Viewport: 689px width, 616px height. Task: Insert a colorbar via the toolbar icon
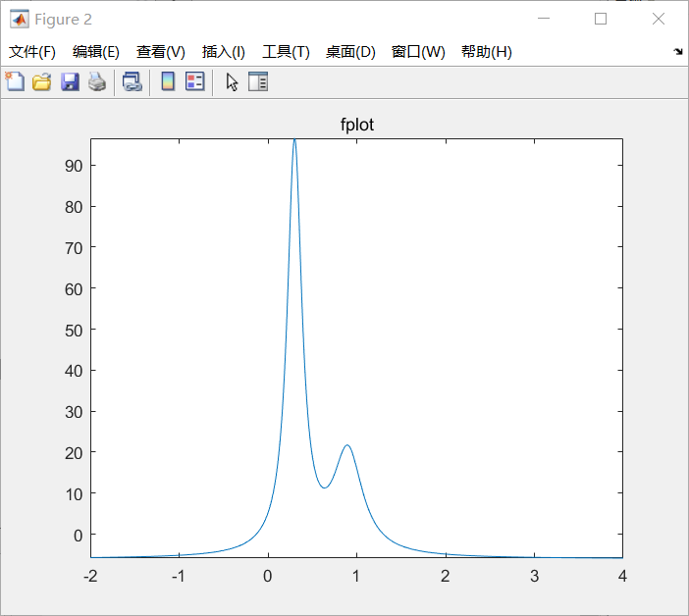[168, 81]
